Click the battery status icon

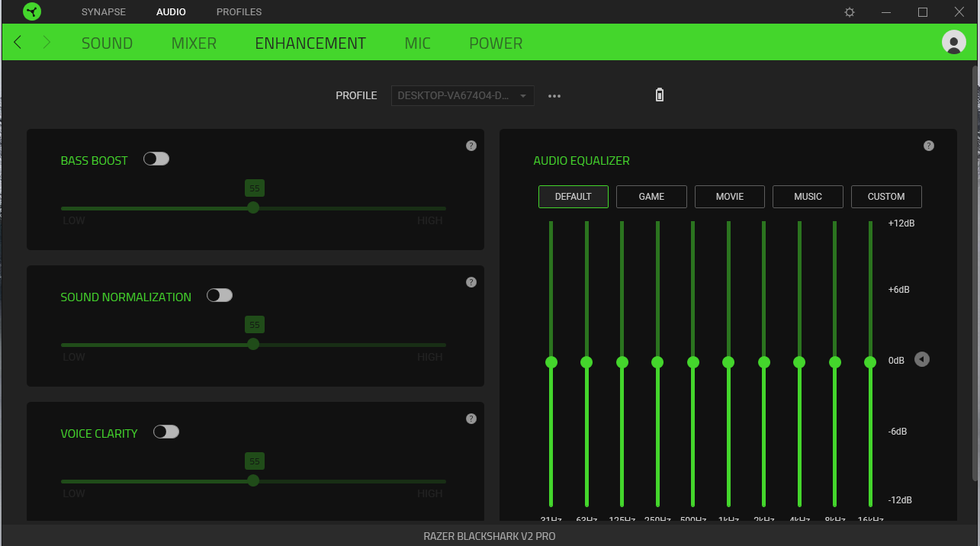coord(660,95)
